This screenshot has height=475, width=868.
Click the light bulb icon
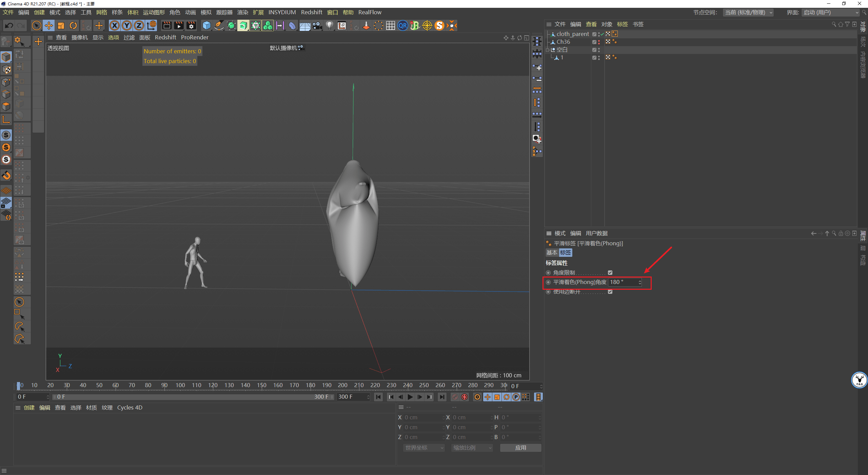tap(329, 25)
